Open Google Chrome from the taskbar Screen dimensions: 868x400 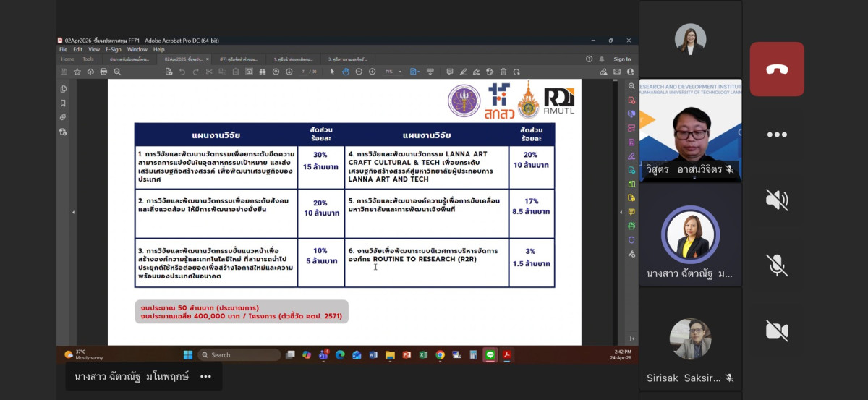[x=440, y=355]
